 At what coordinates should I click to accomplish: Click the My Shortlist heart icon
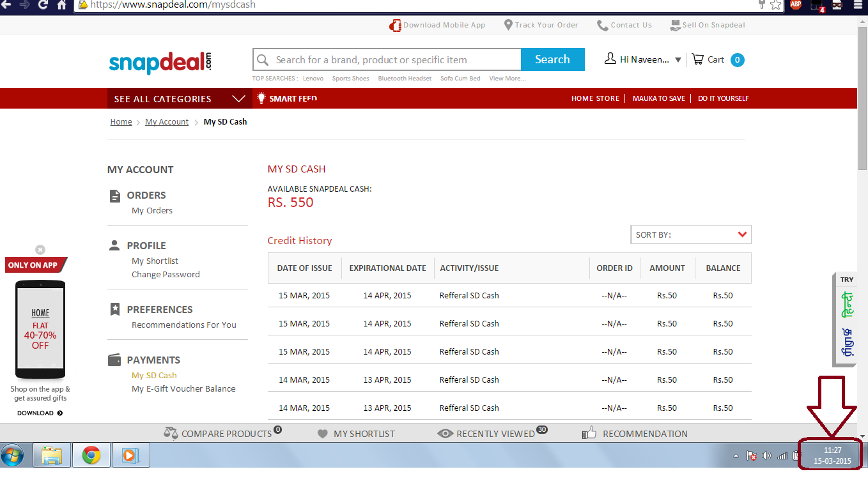pyautogui.click(x=323, y=434)
